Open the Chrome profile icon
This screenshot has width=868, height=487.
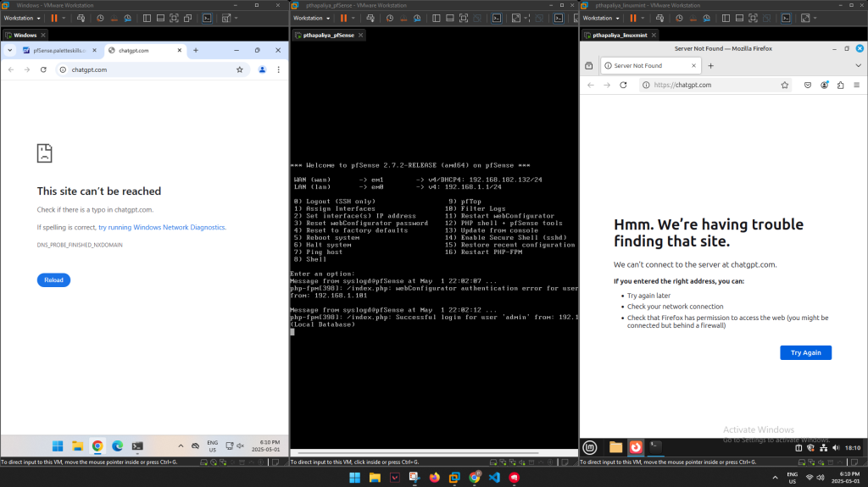point(263,69)
